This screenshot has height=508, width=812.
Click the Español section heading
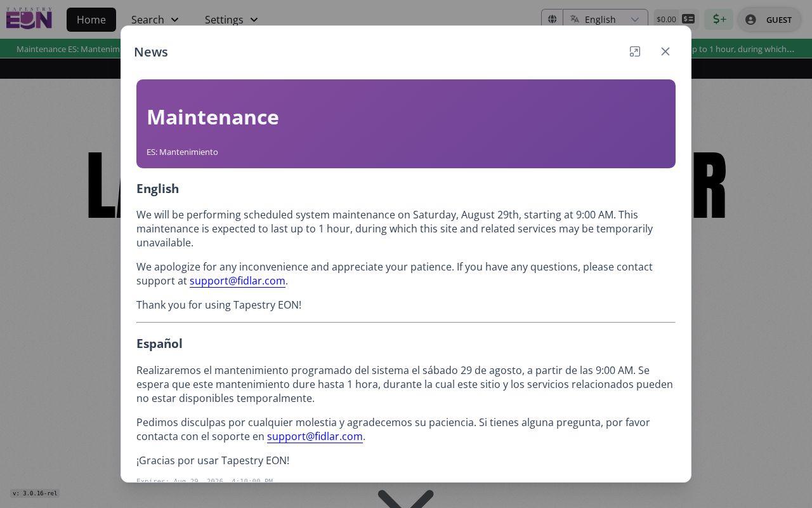pyautogui.click(x=159, y=344)
